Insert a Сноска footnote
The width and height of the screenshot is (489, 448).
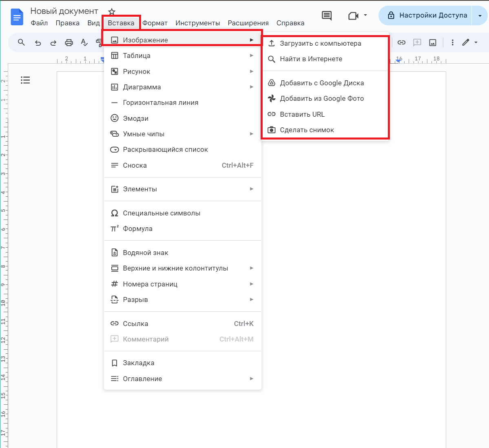182,165
